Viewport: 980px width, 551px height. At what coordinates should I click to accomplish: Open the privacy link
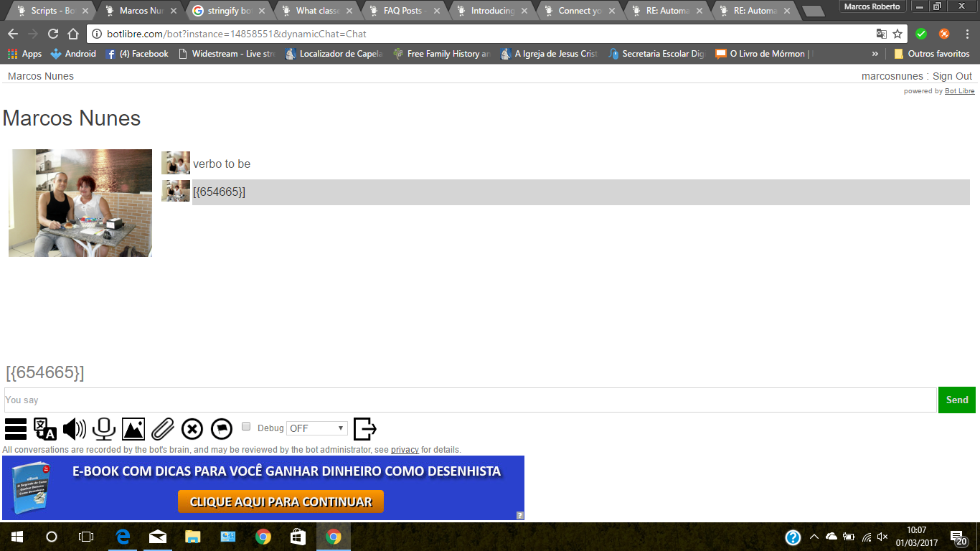(405, 450)
